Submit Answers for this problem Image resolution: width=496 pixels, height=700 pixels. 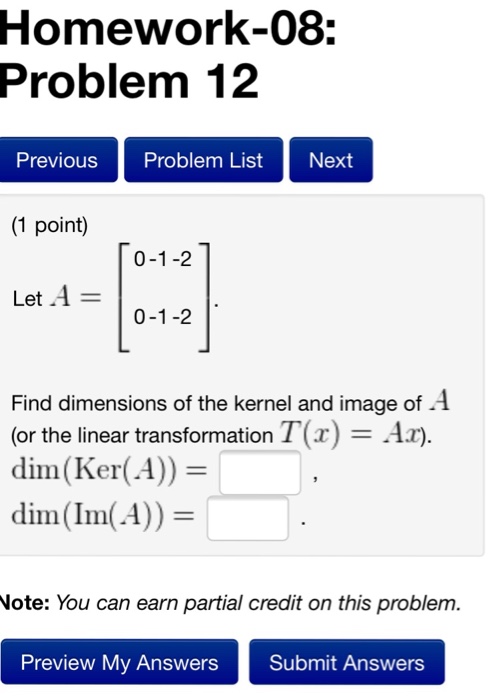[347, 662]
